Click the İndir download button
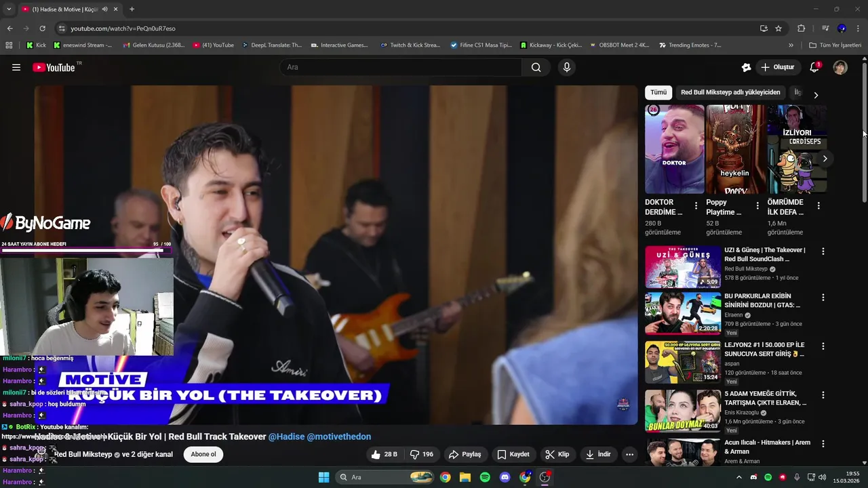The width and height of the screenshot is (868, 488). click(598, 454)
